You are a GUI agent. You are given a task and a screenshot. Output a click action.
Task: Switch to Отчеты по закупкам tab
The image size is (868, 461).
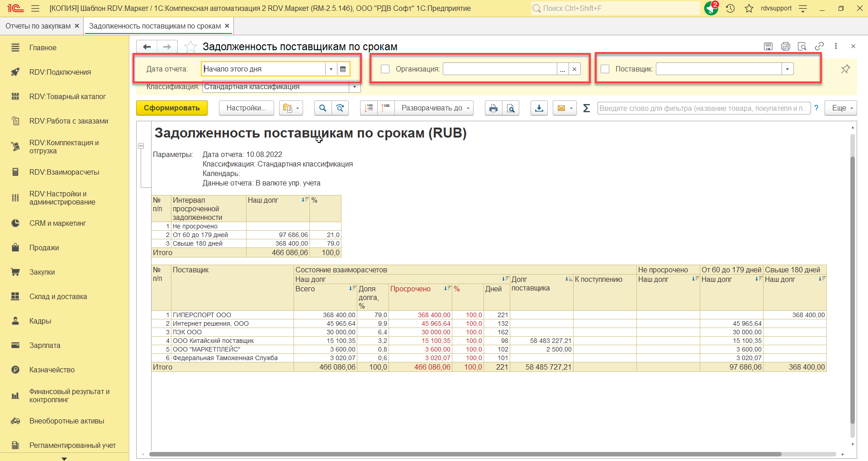tap(38, 26)
